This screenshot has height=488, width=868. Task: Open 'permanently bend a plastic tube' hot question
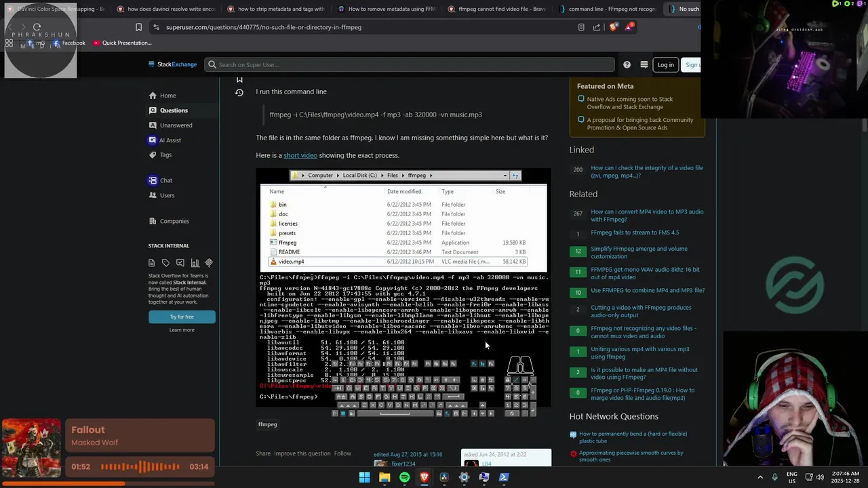[x=633, y=437]
